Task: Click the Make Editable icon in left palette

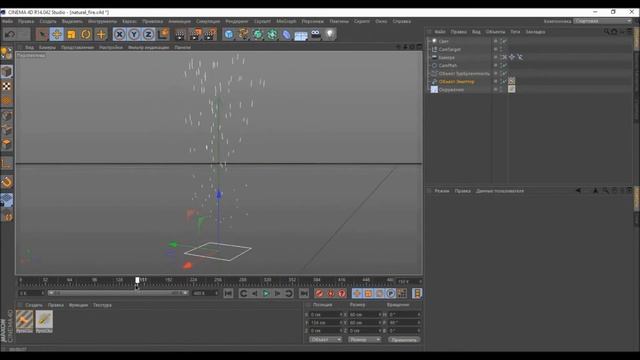Action: coord(7,53)
